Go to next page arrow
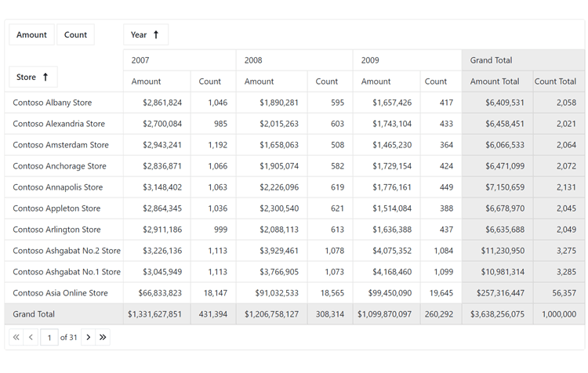The height and width of the screenshot is (373, 588). tap(89, 337)
